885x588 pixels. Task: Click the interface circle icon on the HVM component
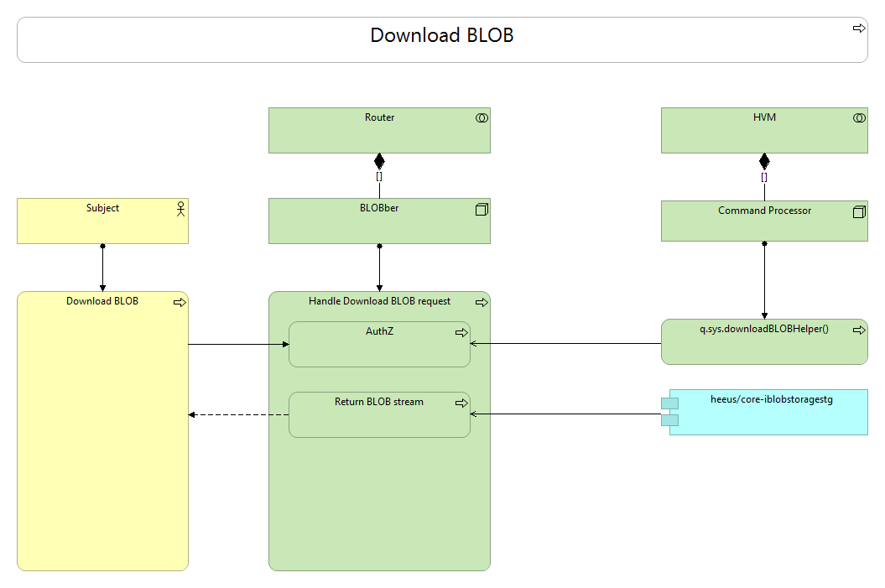(x=856, y=118)
